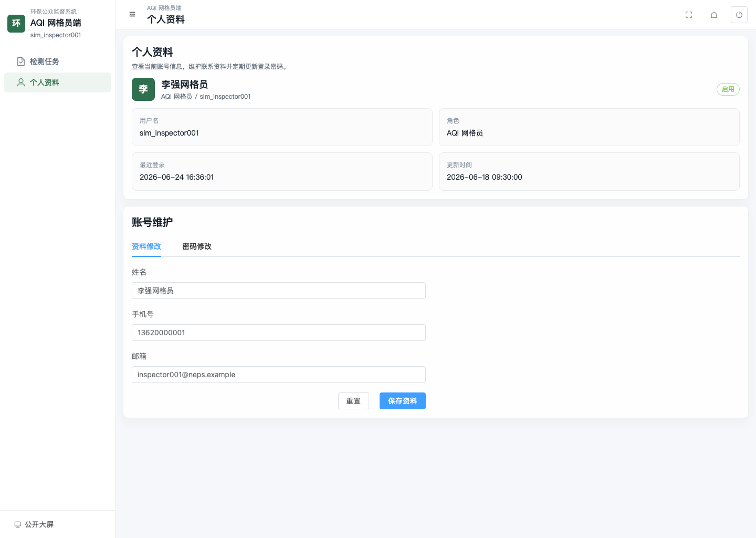756x538 pixels.
Task: Click the 重置 button
Action: click(353, 401)
